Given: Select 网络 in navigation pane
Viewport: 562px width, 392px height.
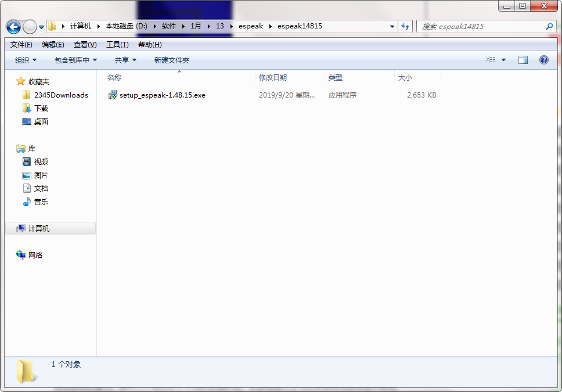Looking at the screenshot, I should (35, 256).
